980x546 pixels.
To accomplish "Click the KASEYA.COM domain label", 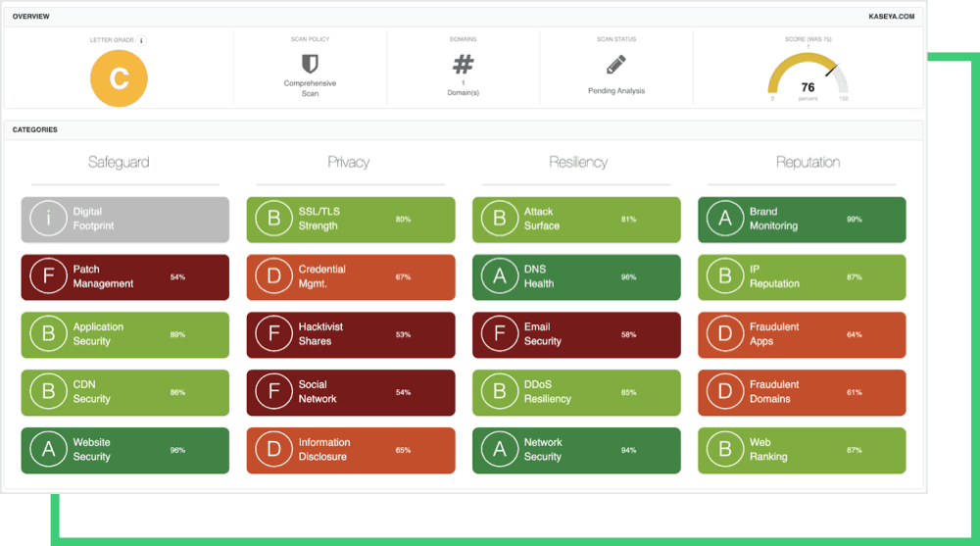I will (x=891, y=17).
